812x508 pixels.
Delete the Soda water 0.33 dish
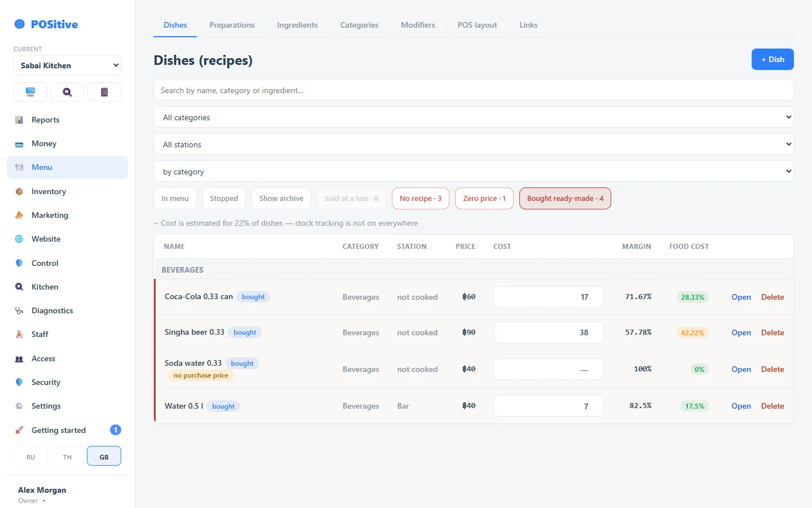coord(773,369)
